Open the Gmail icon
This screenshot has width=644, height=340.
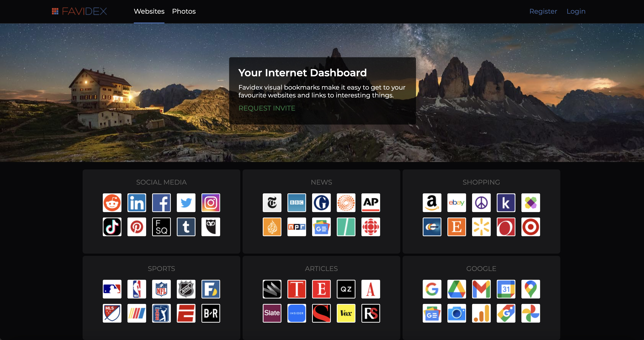click(481, 289)
